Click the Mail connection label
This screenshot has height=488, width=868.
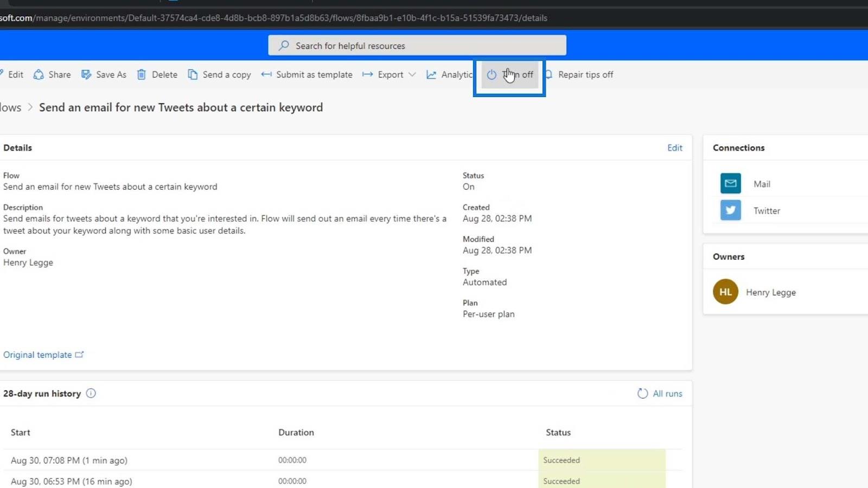pos(762,184)
